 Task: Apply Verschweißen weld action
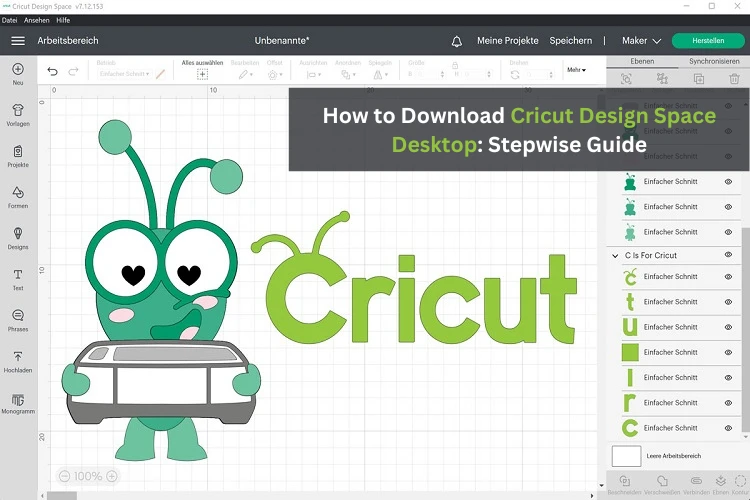pyautogui.click(x=662, y=484)
